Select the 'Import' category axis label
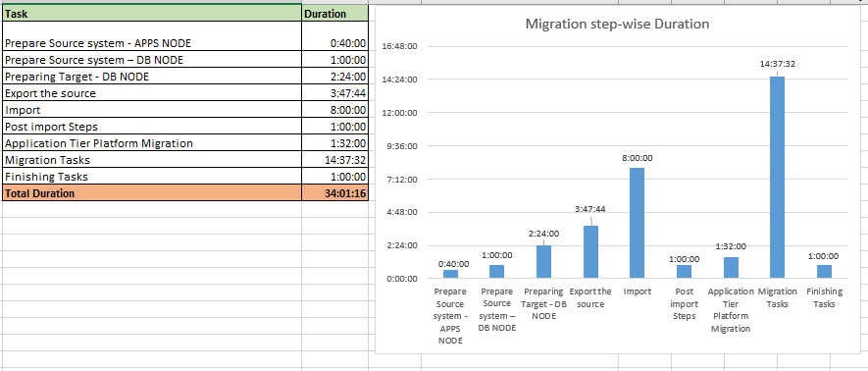 (x=638, y=291)
